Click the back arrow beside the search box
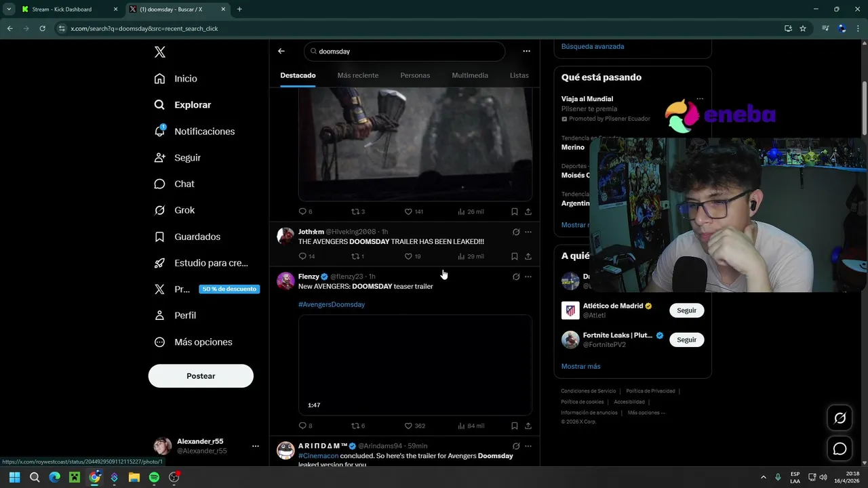 [281, 51]
